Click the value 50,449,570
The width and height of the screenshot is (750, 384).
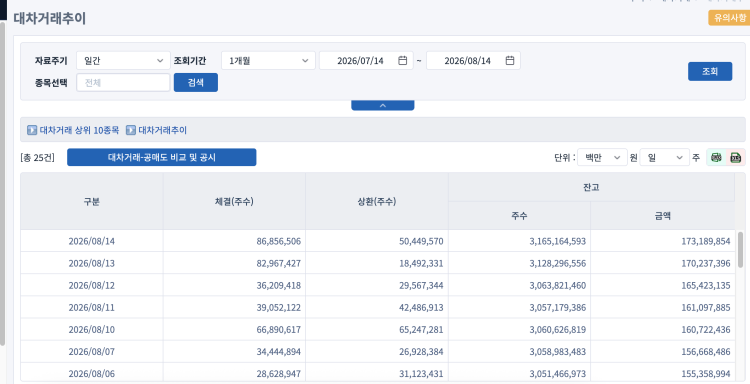[x=421, y=241]
